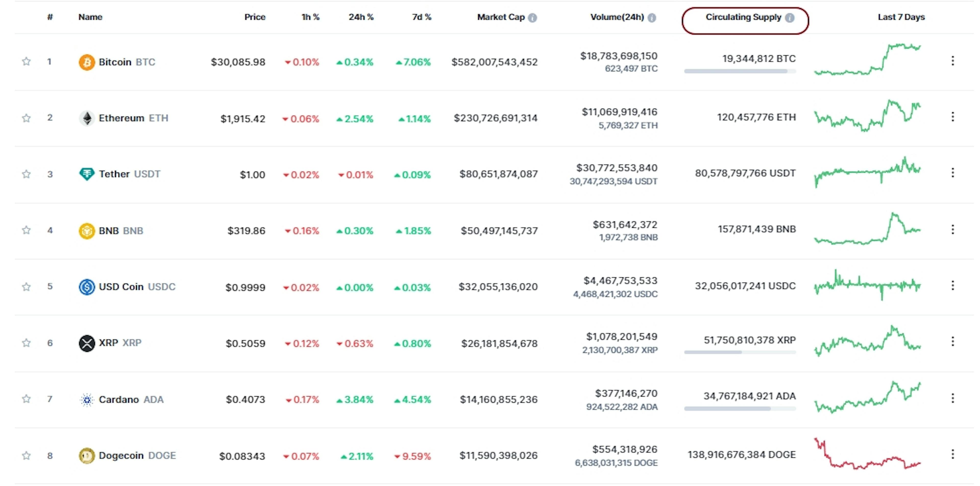The image size is (980, 486).
Task: Star Ethereum to add it to watchlist
Action: (x=26, y=118)
